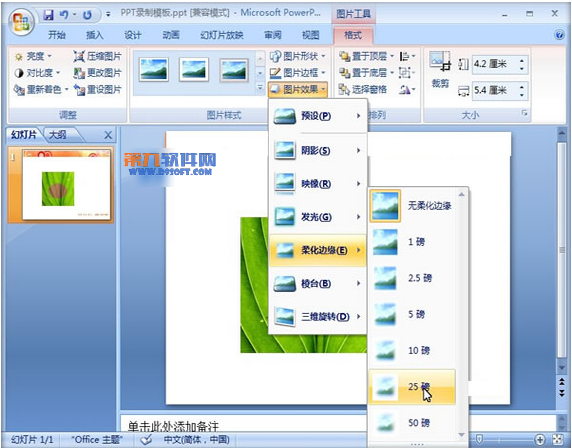Click the spell check status bar icon

pyautogui.click(x=146, y=440)
